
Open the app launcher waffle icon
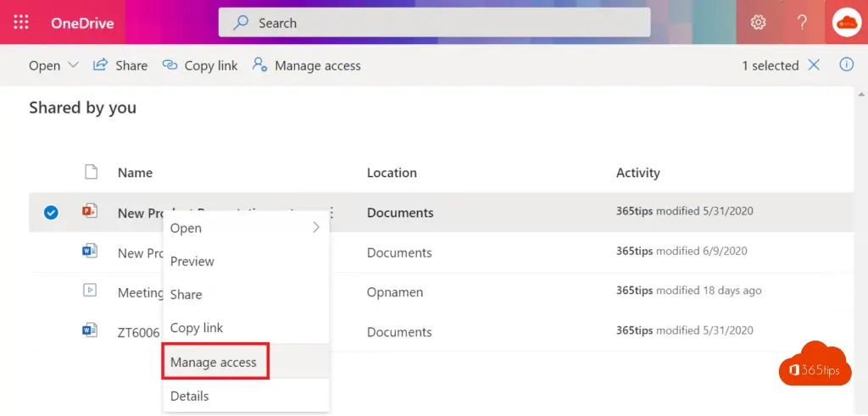tap(21, 23)
